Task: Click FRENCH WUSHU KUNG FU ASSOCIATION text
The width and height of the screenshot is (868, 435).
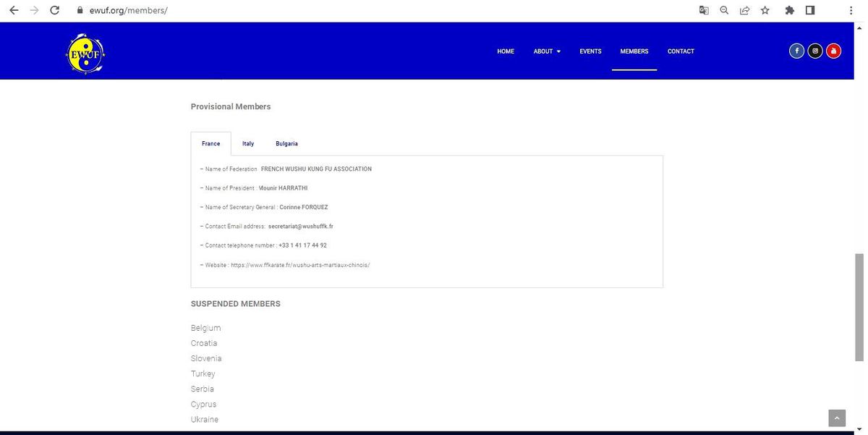Action: [316, 169]
